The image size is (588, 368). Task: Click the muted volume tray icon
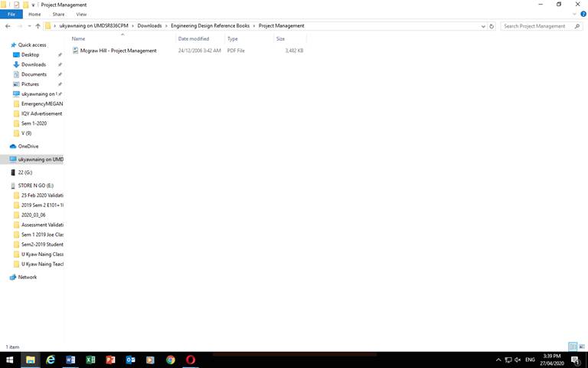518,360
